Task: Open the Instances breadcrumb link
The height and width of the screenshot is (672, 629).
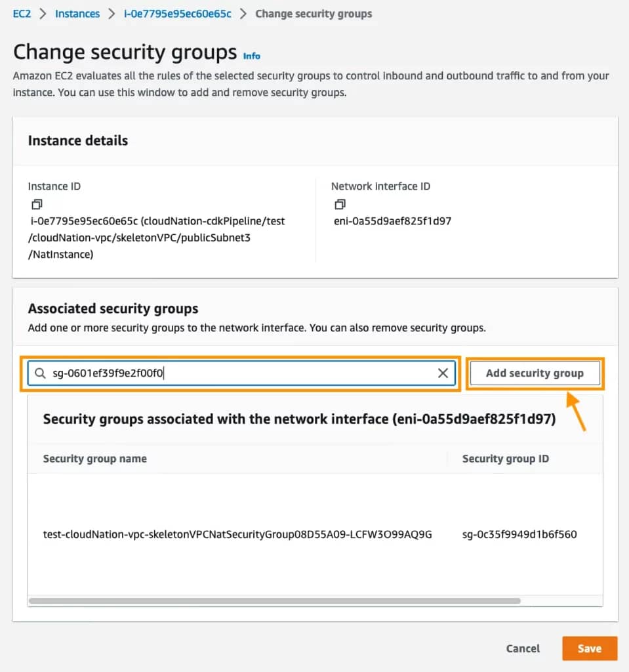Action: click(x=77, y=13)
